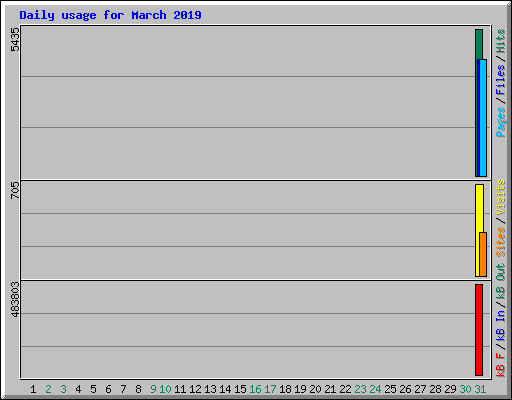Click day 10 on the x-axis

click(x=165, y=389)
